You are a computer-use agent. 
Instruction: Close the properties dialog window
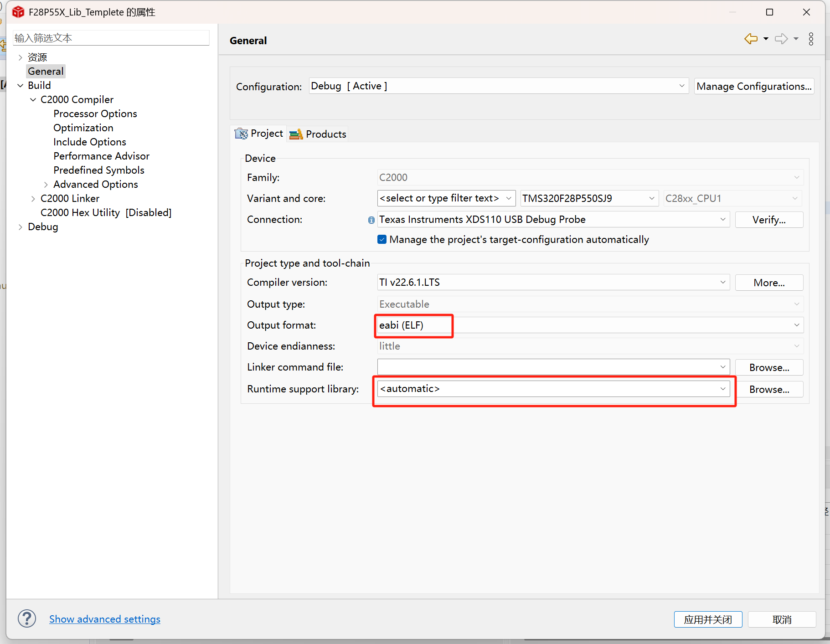(806, 12)
